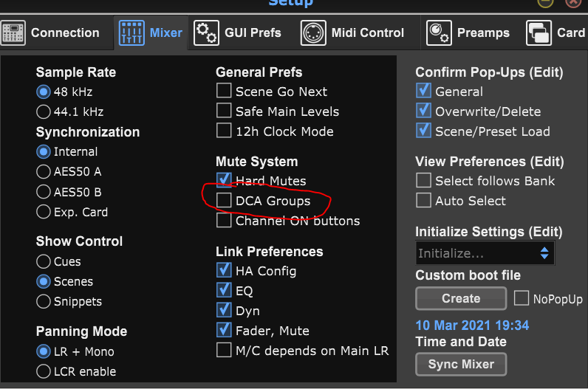Switch to the Midi Control tab
Image resolution: width=588 pixels, height=389 pixels.
[353, 33]
